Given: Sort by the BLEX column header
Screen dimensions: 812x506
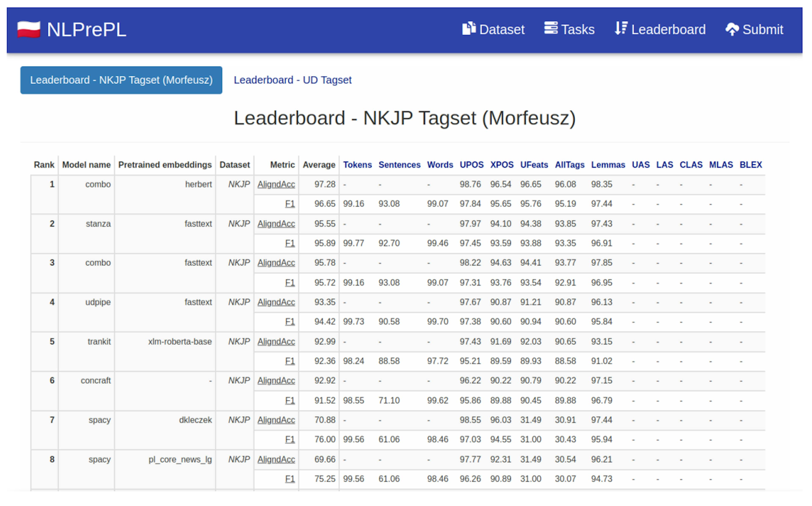Looking at the screenshot, I should (x=751, y=165).
